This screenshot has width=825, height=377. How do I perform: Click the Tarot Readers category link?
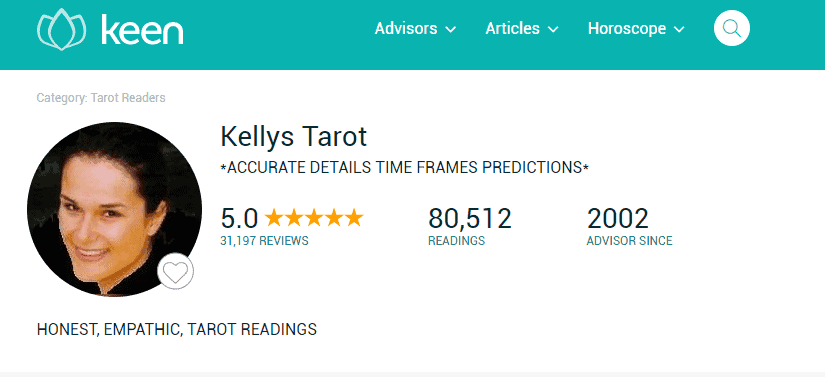(x=128, y=98)
